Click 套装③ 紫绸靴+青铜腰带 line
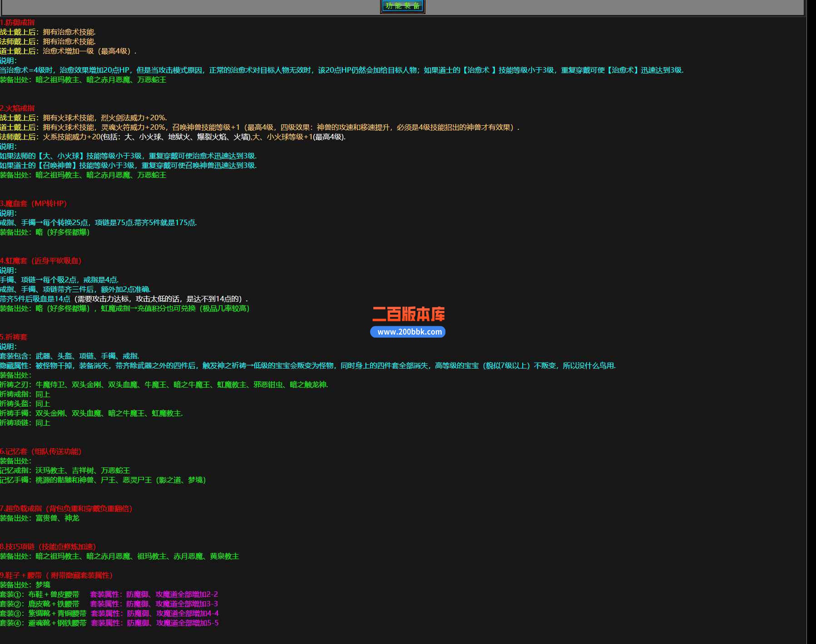The height and width of the screenshot is (644, 816). [109, 613]
